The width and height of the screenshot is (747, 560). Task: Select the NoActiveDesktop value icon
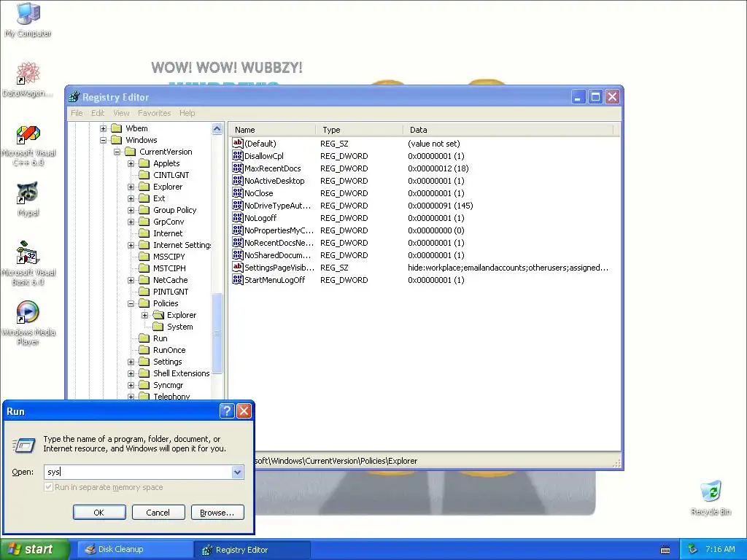(237, 181)
